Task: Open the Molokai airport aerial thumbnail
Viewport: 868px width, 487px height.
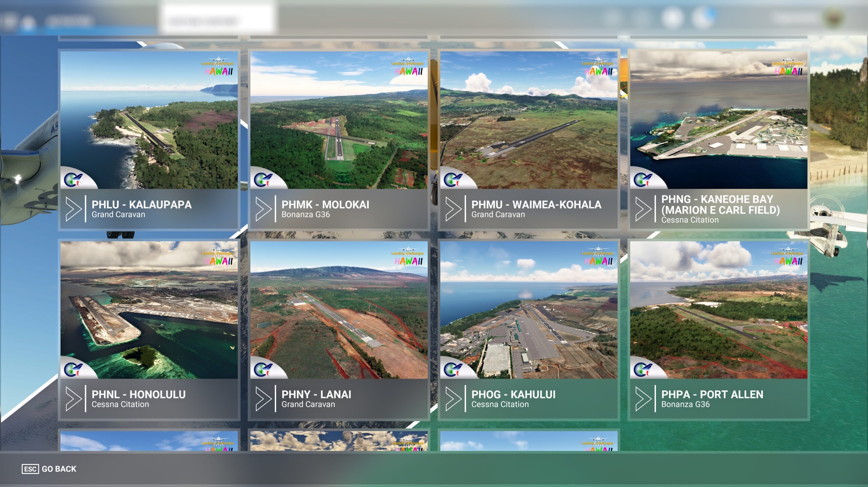Action: click(x=339, y=120)
